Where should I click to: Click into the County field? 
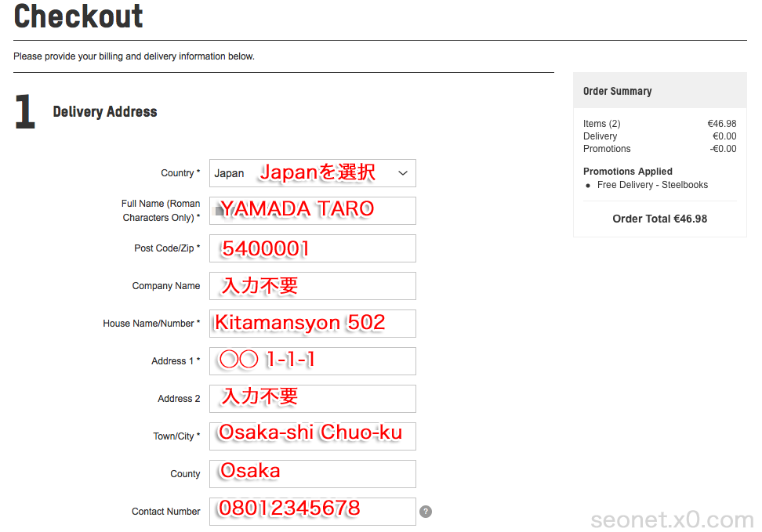(312, 474)
